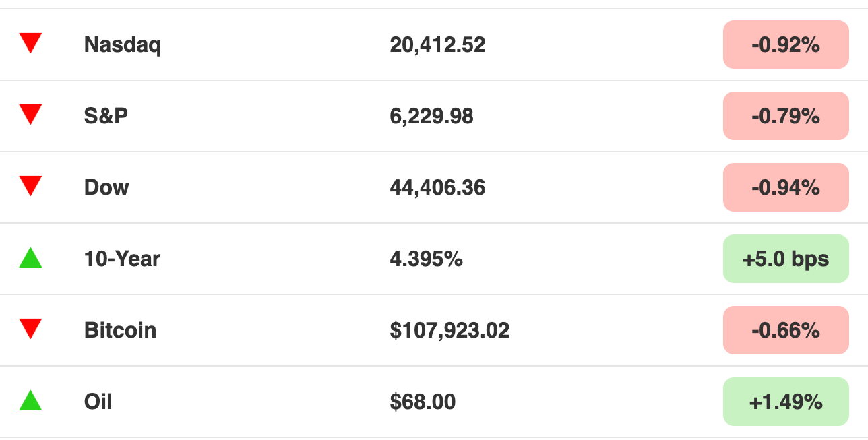Click the Nasdaq value 20,412.52
The image size is (868, 440).
[x=437, y=45]
